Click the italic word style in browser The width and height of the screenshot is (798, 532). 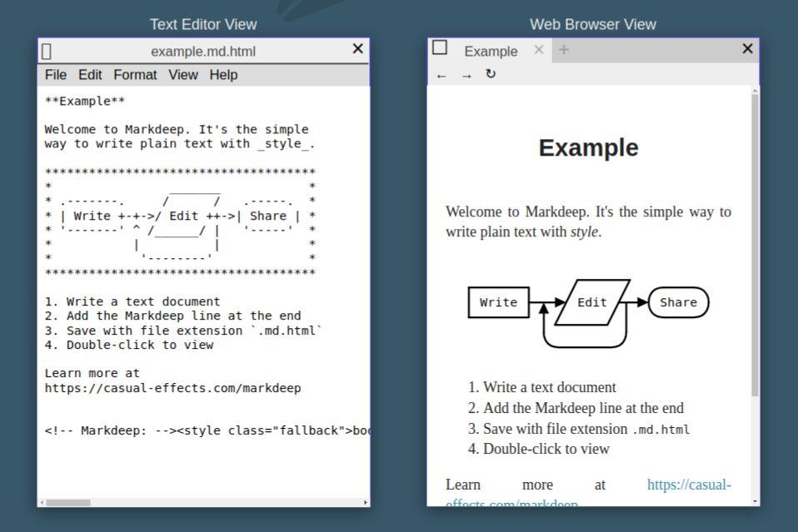pos(584,232)
